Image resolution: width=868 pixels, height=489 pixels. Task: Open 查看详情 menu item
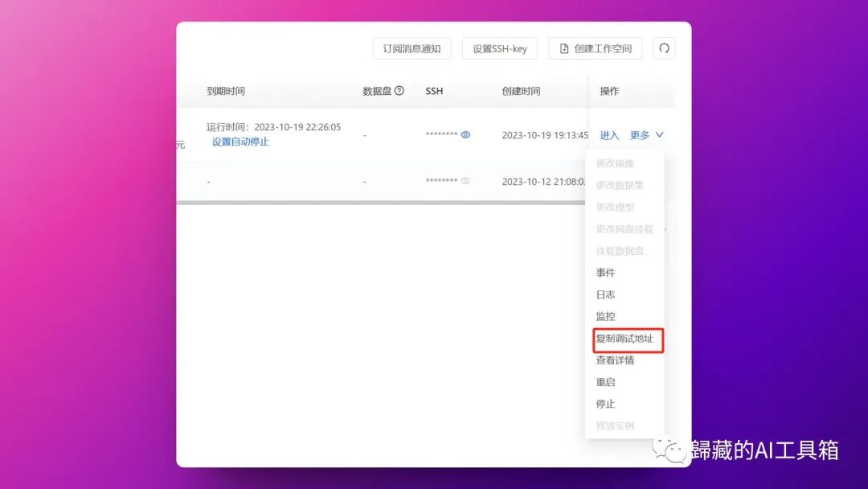615,360
